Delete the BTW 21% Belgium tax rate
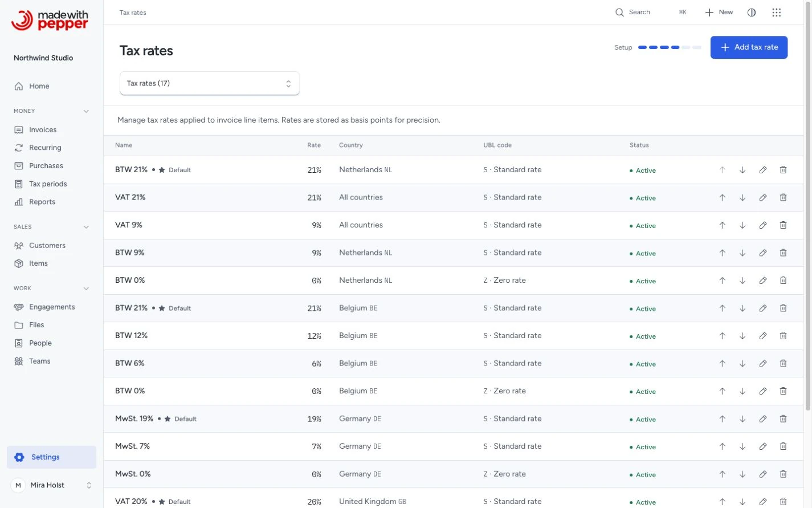The height and width of the screenshot is (508, 812). 784,308
